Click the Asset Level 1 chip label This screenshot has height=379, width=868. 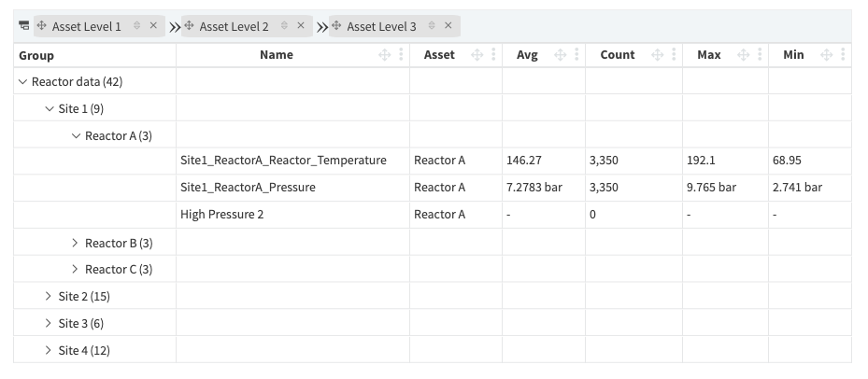(x=86, y=26)
